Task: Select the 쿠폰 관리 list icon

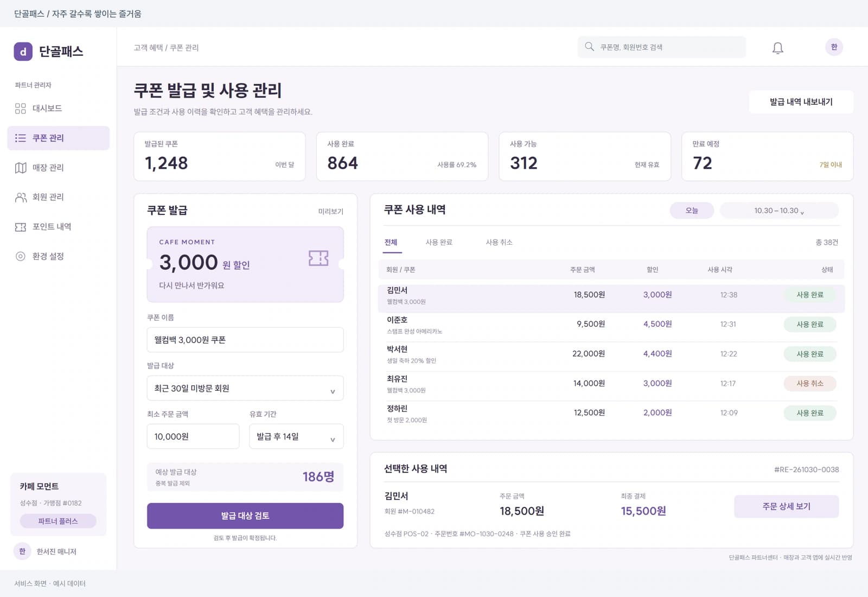Action: 21,138
